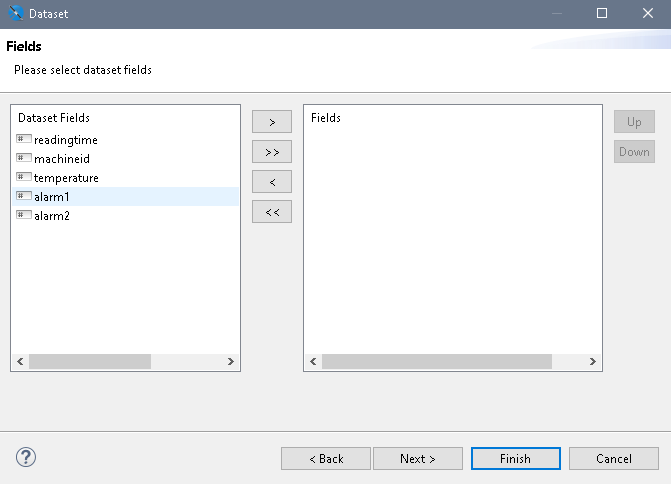
Task: Remove all fields with << button
Action: coord(272,212)
